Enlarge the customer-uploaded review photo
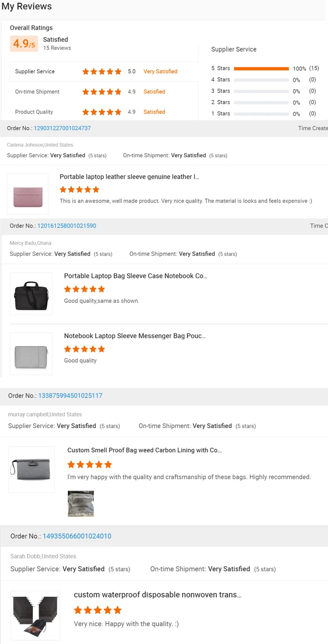 point(81,504)
